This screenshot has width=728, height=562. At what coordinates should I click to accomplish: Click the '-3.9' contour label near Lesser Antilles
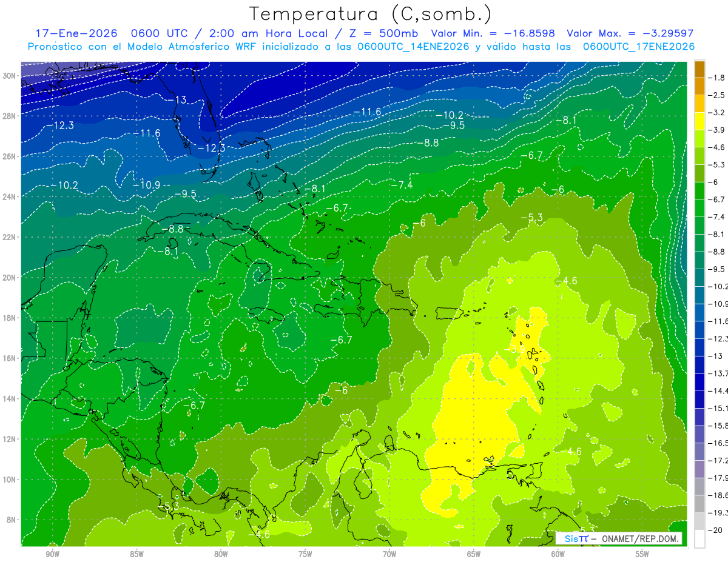[516, 349]
